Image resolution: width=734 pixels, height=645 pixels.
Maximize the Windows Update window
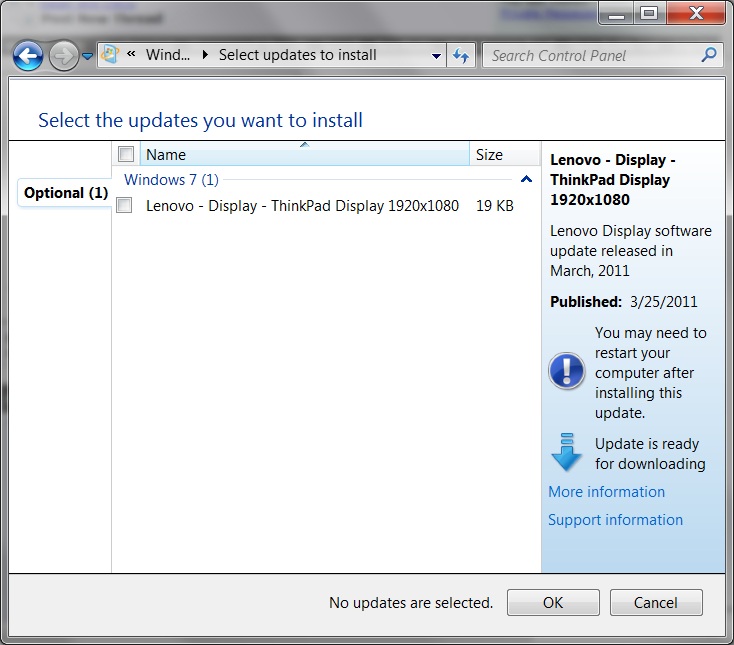tap(649, 14)
